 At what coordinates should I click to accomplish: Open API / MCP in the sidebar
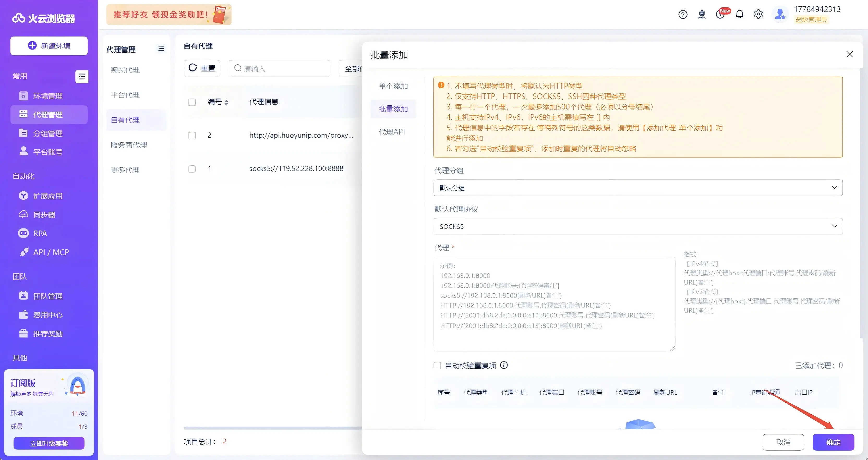pyautogui.click(x=49, y=252)
